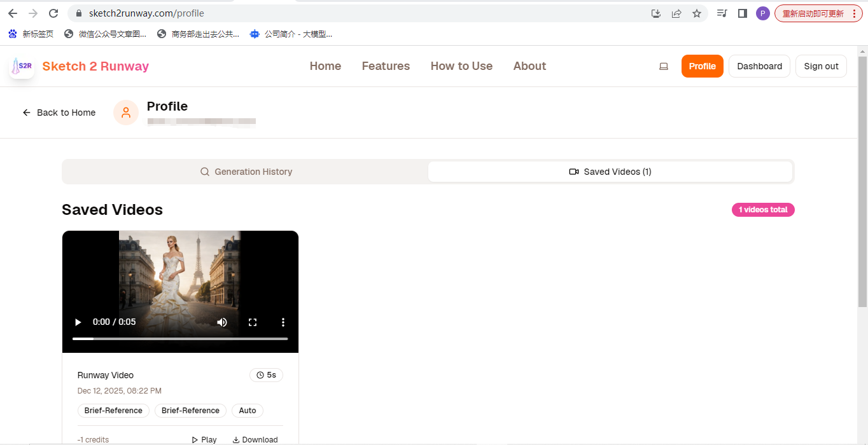Open the video player's three-dot options menu
The width and height of the screenshot is (868, 445).
tap(283, 322)
